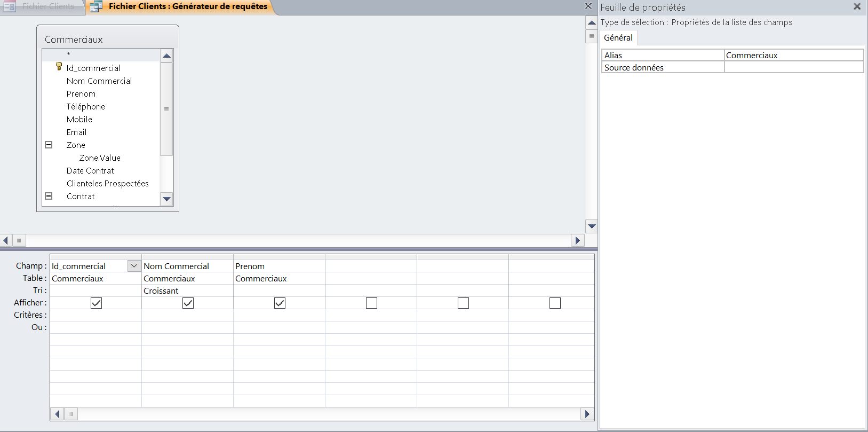
Task: Click the field list scroll down arrow
Action: [x=166, y=199]
